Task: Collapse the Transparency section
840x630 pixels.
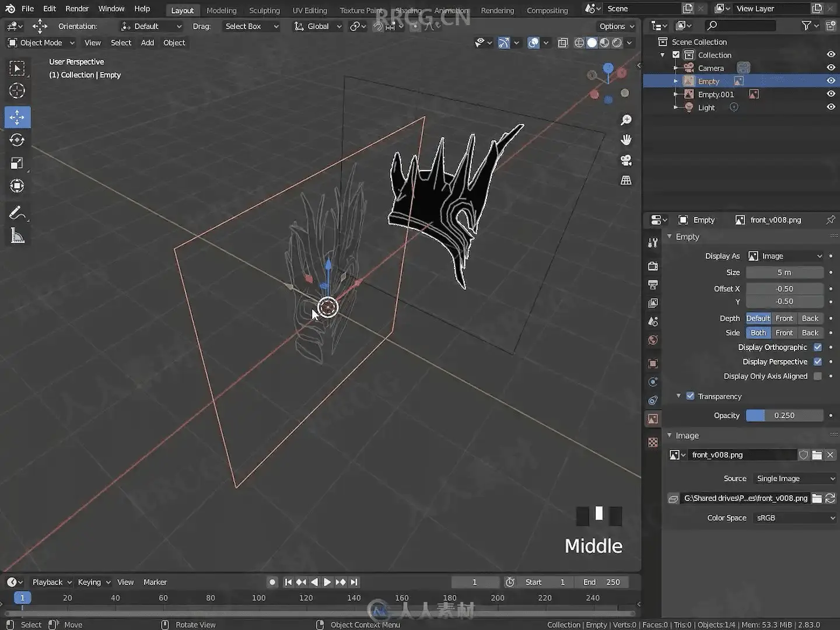Action: (678, 396)
